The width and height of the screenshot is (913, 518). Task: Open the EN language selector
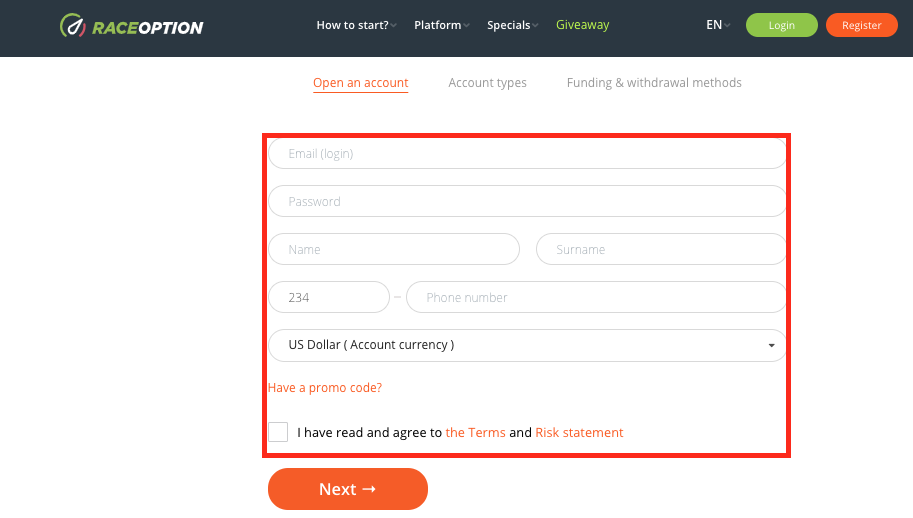718,25
